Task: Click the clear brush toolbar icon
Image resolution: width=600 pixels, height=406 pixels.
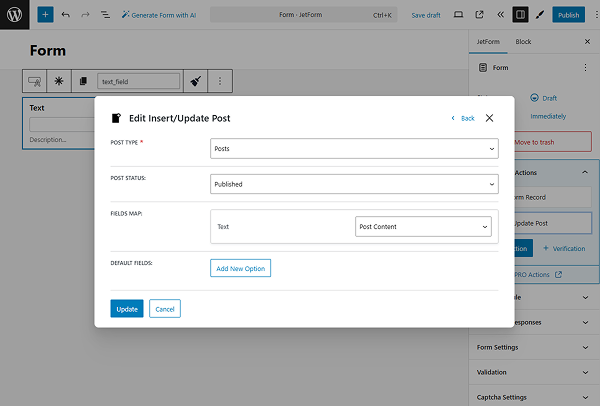Action: tap(197, 80)
